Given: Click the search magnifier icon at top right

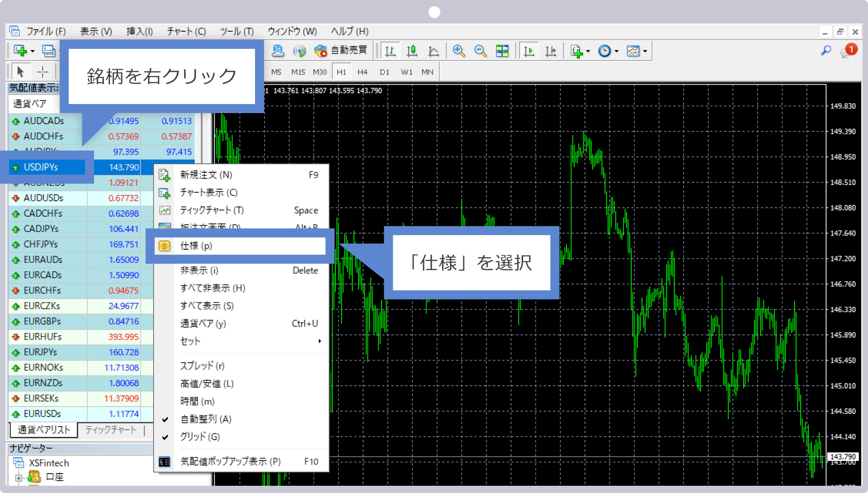Looking at the screenshot, I should 826,51.
